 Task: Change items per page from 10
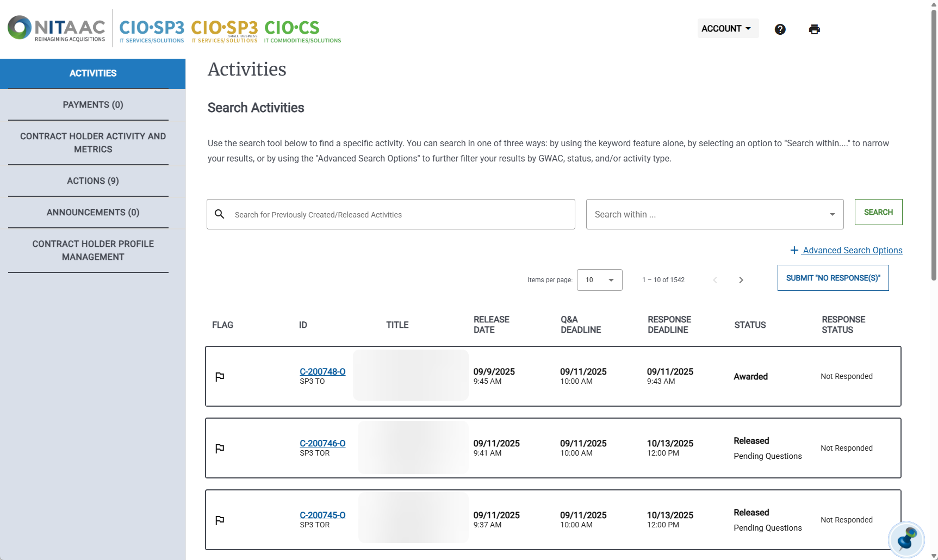coord(599,280)
